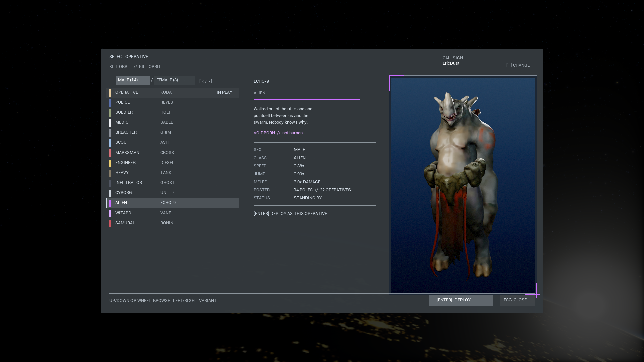Select the WIZARD VANE row
The width and height of the screenshot is (644, 362).
click(x=172, y=213)
